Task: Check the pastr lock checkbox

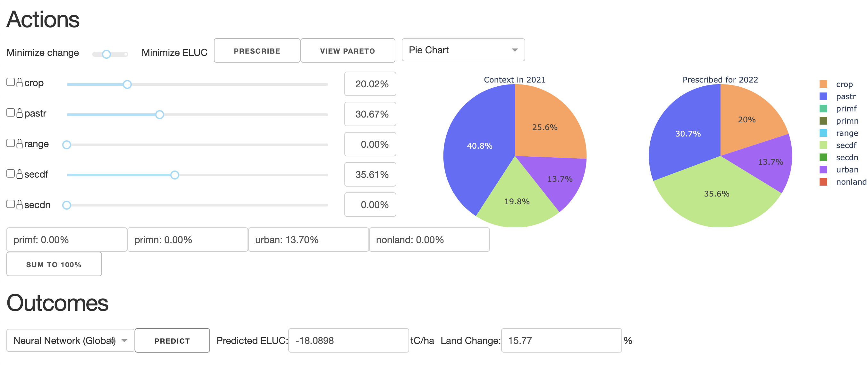Action: tap(11, 113)
